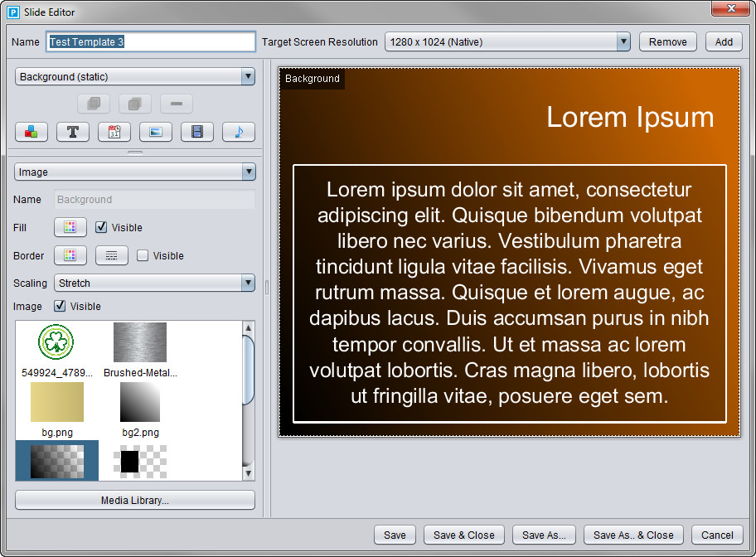Add a generic shape component
The height and width of the screenshot is (557, 756).
tap(31, 132)
